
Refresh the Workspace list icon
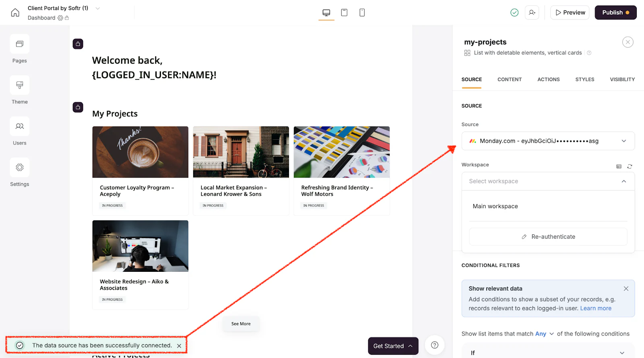pos(630,166)
